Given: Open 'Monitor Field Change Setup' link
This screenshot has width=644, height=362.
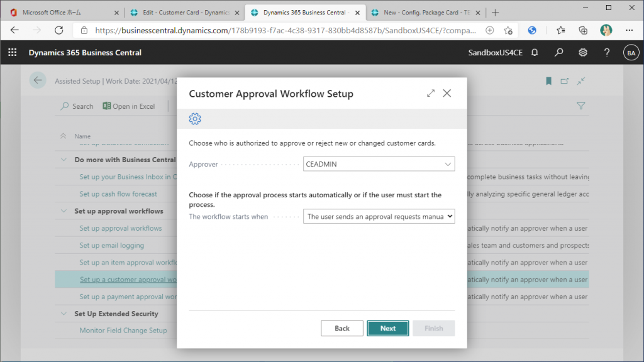Looking at the screenshot, I should (x=123, y=331).
